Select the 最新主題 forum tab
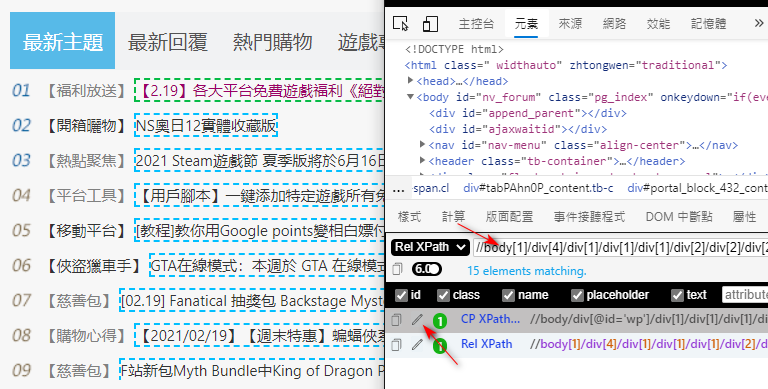 63,41
